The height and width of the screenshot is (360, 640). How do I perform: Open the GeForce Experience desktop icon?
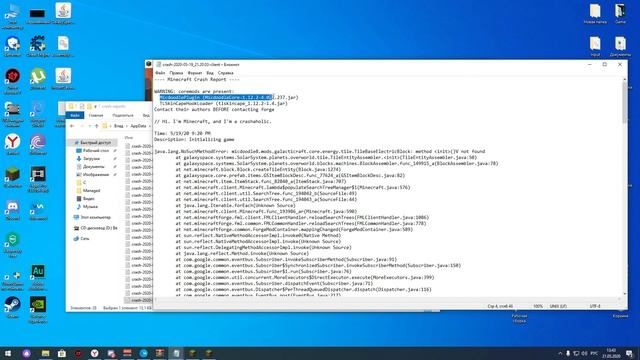[38, 310]
